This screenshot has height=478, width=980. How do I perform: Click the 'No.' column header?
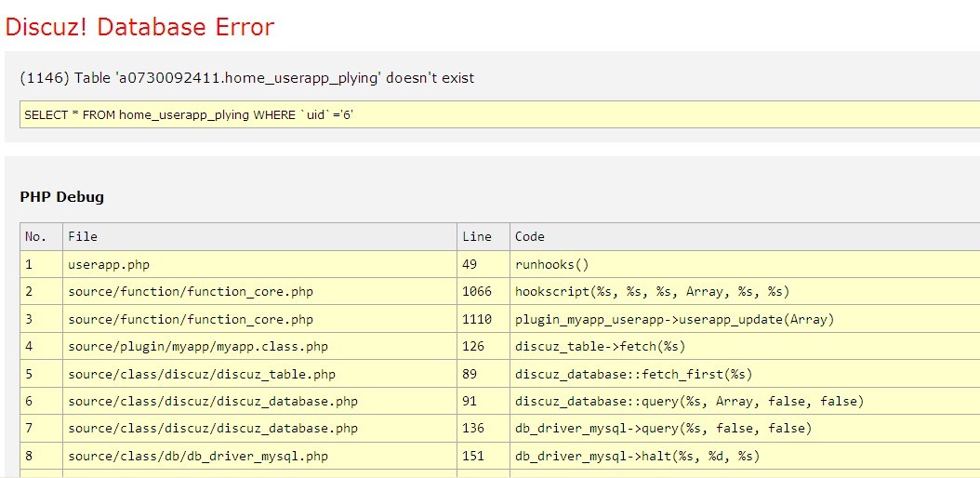41,237
